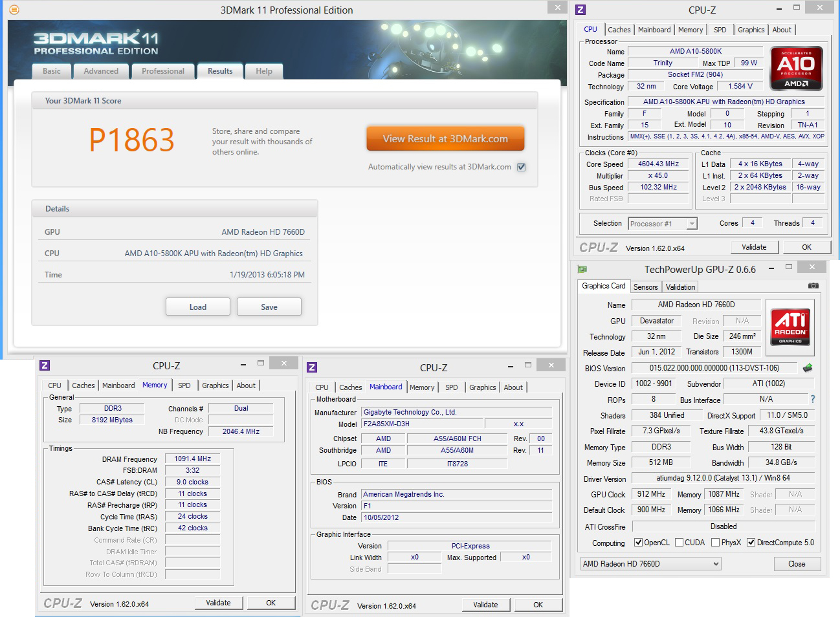Click the AMD A10-5800K processor Name field
Viewport: 840px width, 617px height.
(x=696, y=51)
